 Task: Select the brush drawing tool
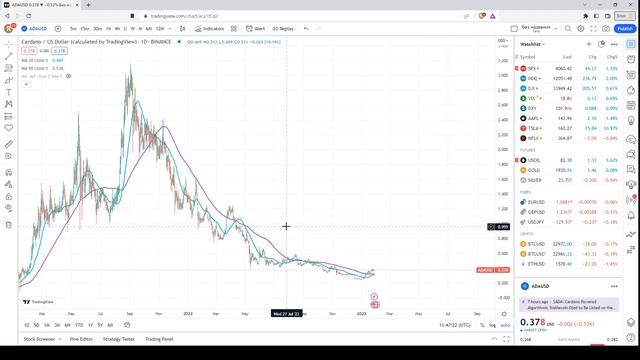tap(9, 80)
